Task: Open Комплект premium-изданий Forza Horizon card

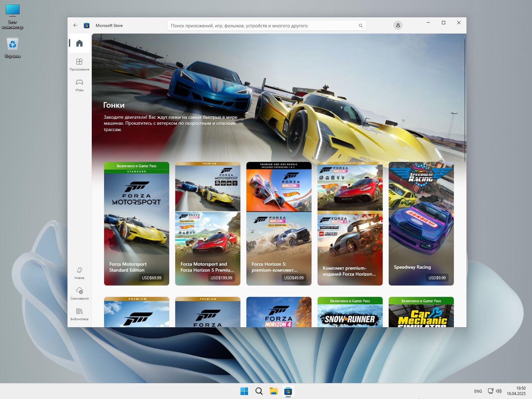Action: (350, 223)
